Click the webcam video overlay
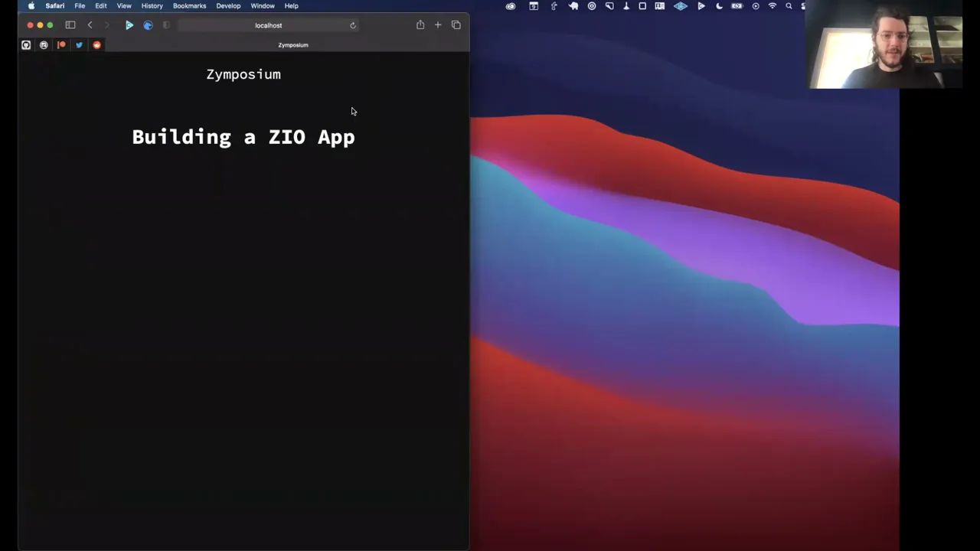The width and height of the screenshot is (980, 551). point(886,44)
